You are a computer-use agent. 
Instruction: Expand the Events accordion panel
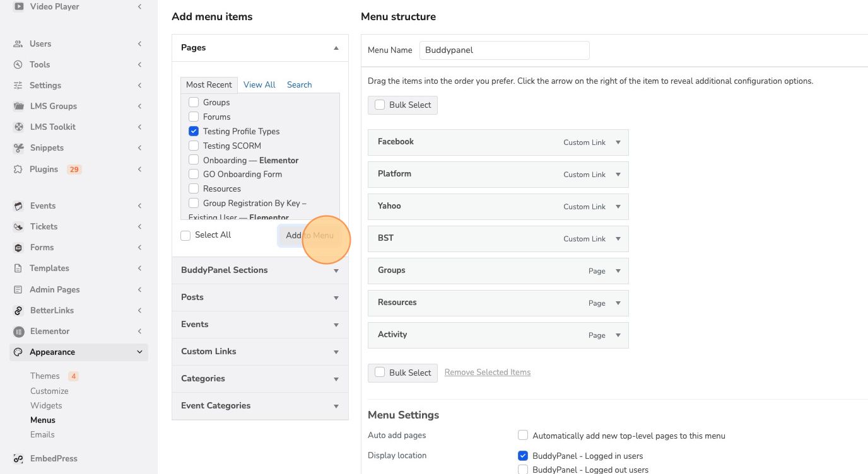(x=336, y=325)
